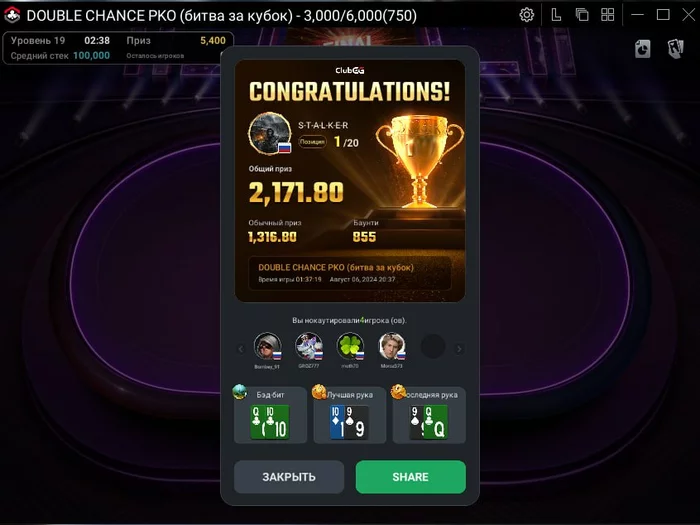Select the first knocked-out player avatar
Viewport: 700px width, 525px height.
(267, 346)
